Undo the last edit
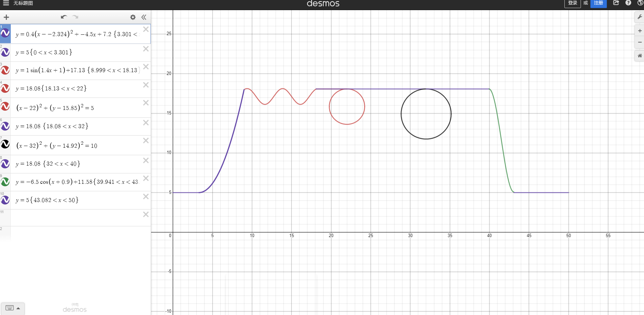644x315 pixels. point(64,17)
